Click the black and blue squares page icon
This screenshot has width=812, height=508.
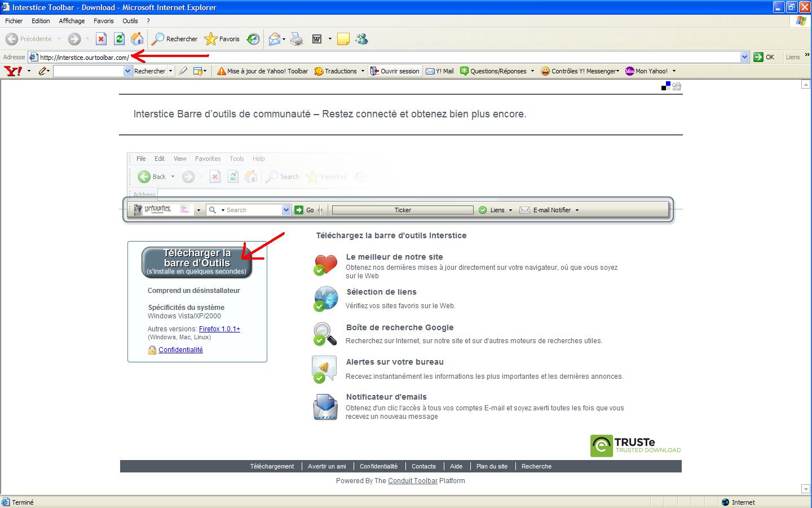click(666, 86)
